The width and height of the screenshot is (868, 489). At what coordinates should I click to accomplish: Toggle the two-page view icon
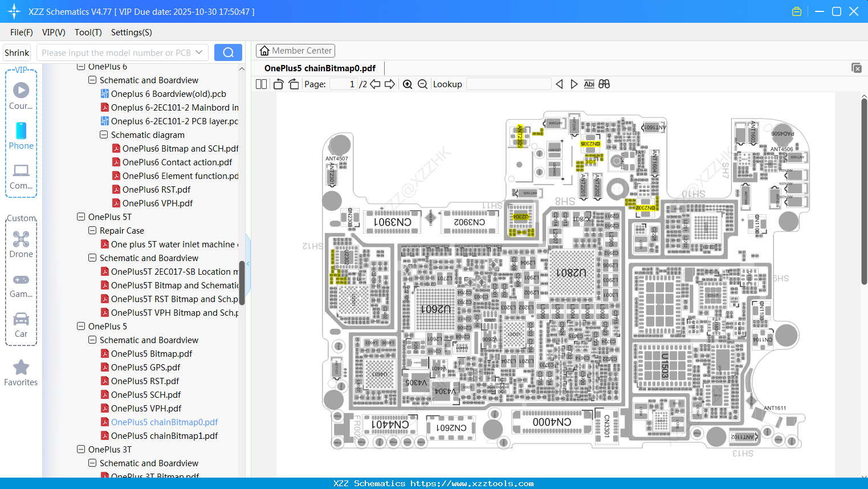click(x=261, y=84)
